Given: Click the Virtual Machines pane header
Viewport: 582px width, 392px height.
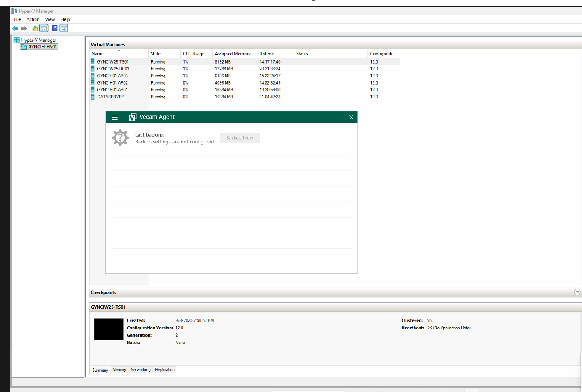Looking at the screenshot, I should click(x=335, y=44).
